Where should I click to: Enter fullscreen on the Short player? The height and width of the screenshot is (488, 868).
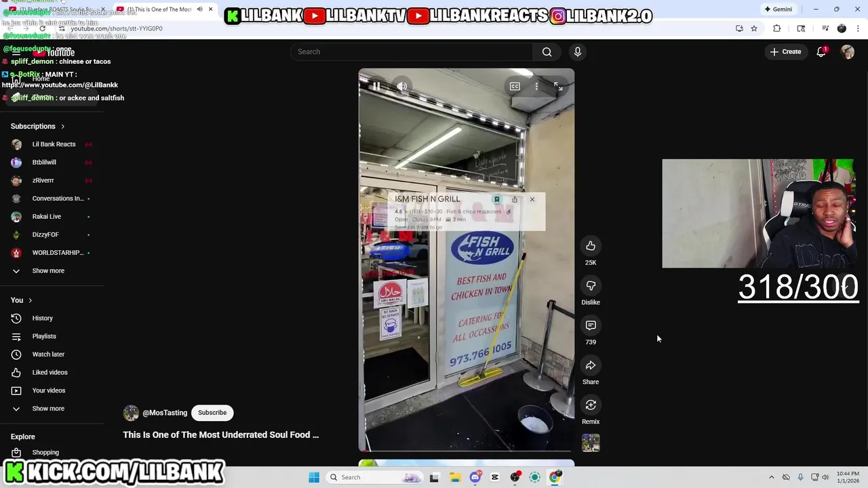[x=558, y=86]
